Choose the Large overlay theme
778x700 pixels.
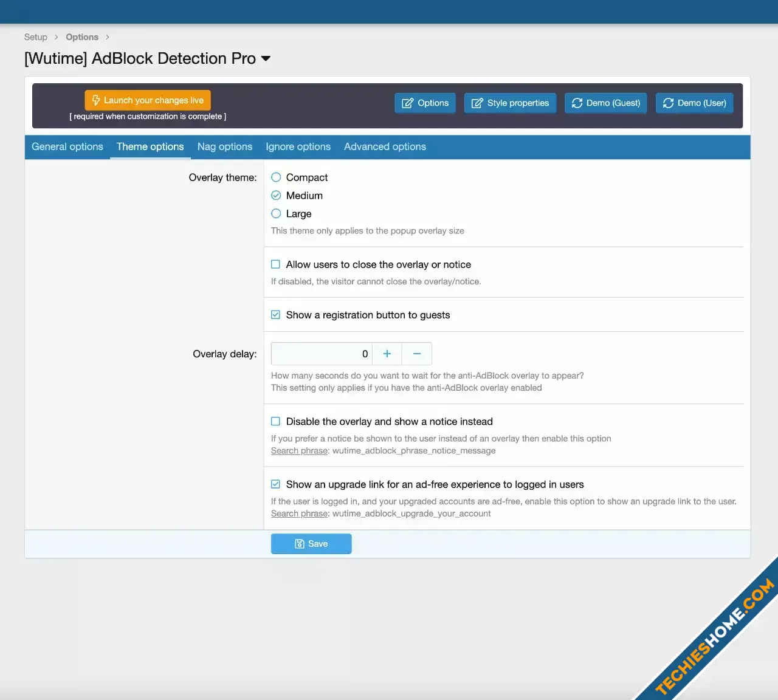click(x=276, y=214)
